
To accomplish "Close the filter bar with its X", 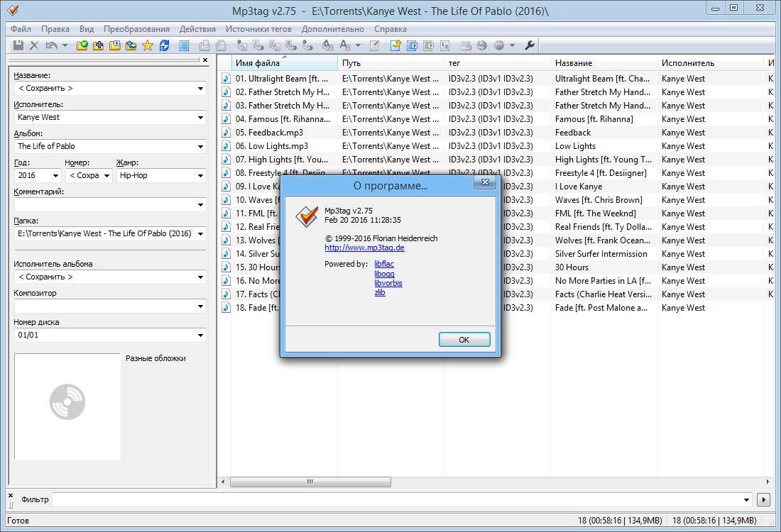I will [11, 496].
